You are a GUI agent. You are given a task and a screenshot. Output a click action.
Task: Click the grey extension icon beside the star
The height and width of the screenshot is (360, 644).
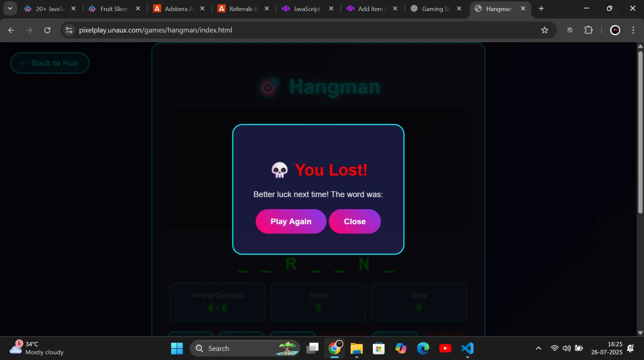pos(570,30)
